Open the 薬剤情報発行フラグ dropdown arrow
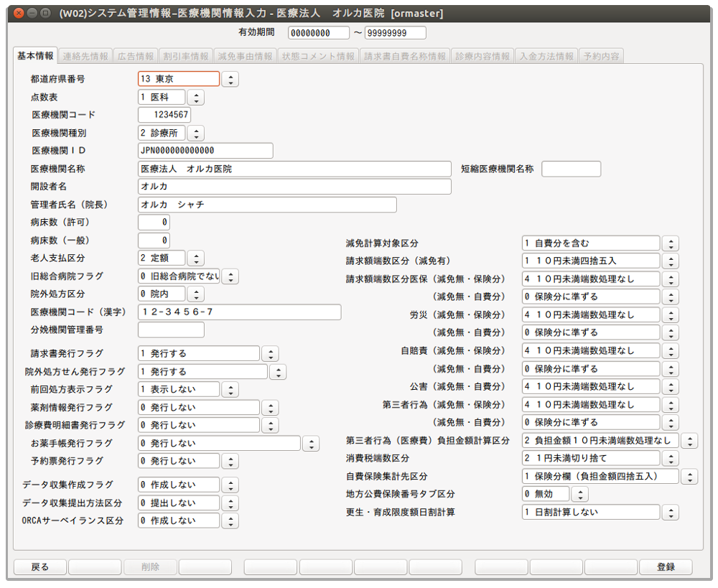Image resolution: width=718 pixels, height=588 pixels. pyautogui.click(x=271, y=408)
